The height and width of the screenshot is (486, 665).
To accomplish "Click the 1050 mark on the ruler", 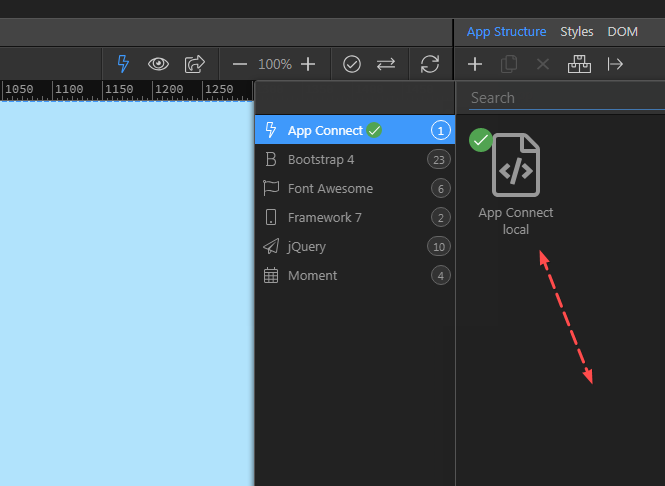I will (19, 89).
